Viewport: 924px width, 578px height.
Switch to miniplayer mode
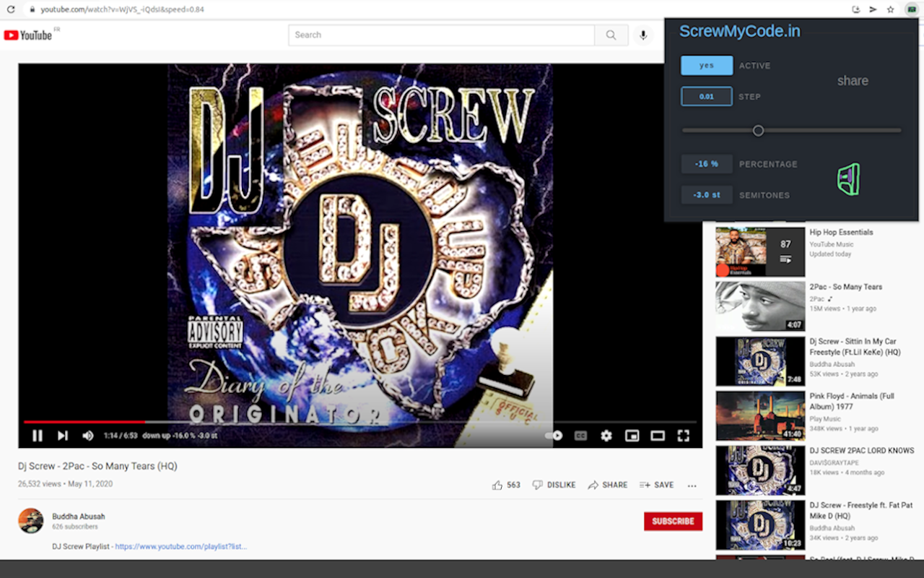coord(632,436)
